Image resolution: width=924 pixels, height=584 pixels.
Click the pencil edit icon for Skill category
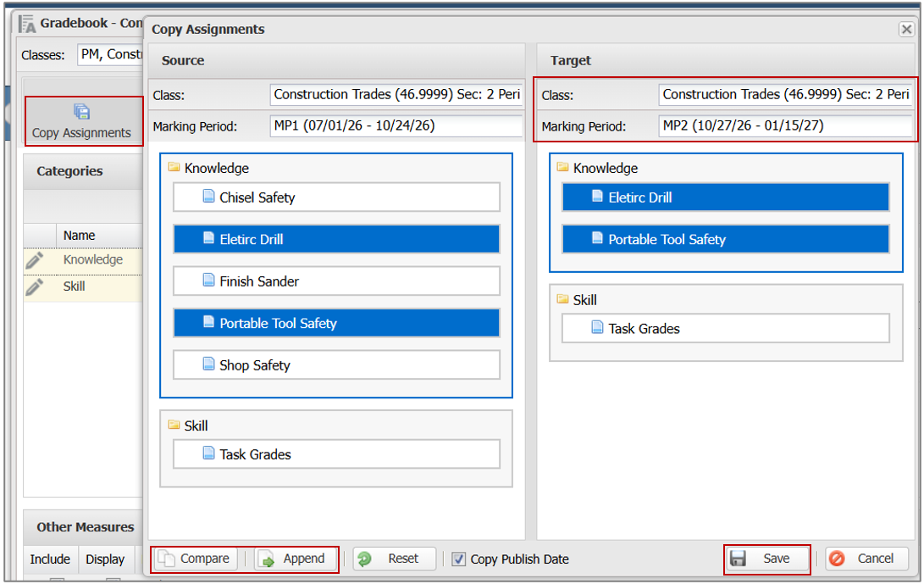[x=34, y=287]
